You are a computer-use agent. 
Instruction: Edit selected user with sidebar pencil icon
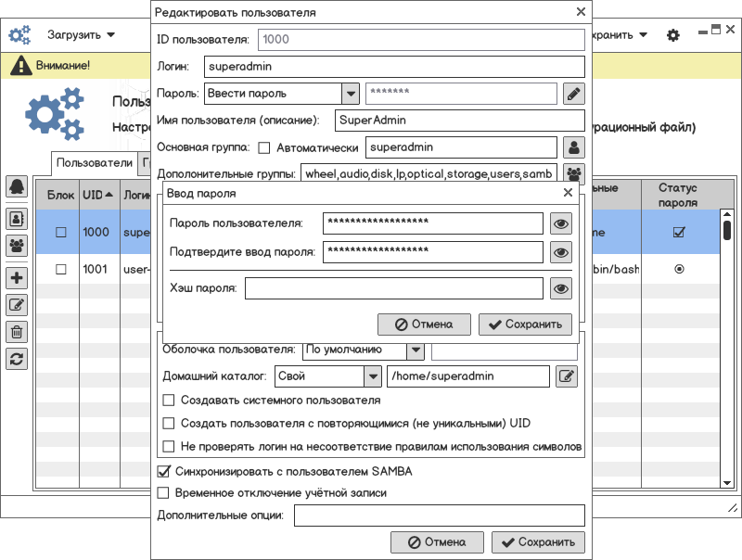17,305
